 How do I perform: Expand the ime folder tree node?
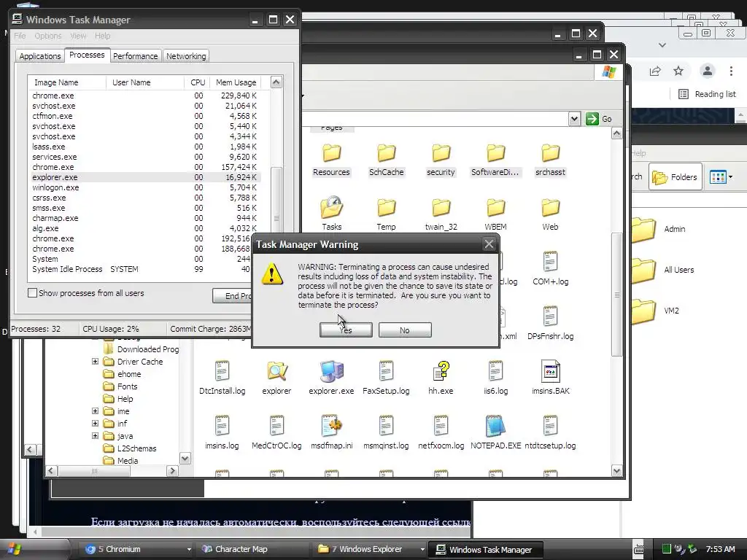pos(95,411)
